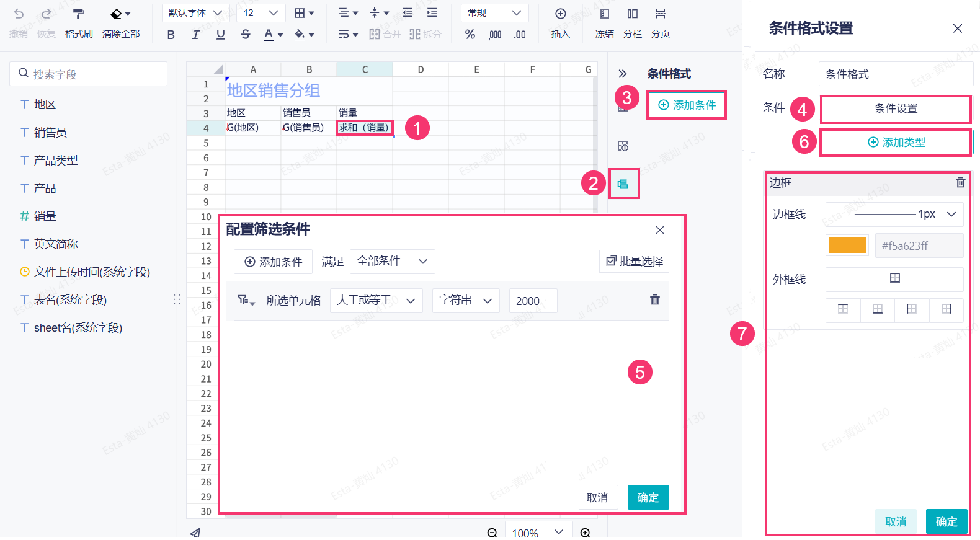
Task: Click the 搜索字段 search box
Action: [x=89, y=74]
